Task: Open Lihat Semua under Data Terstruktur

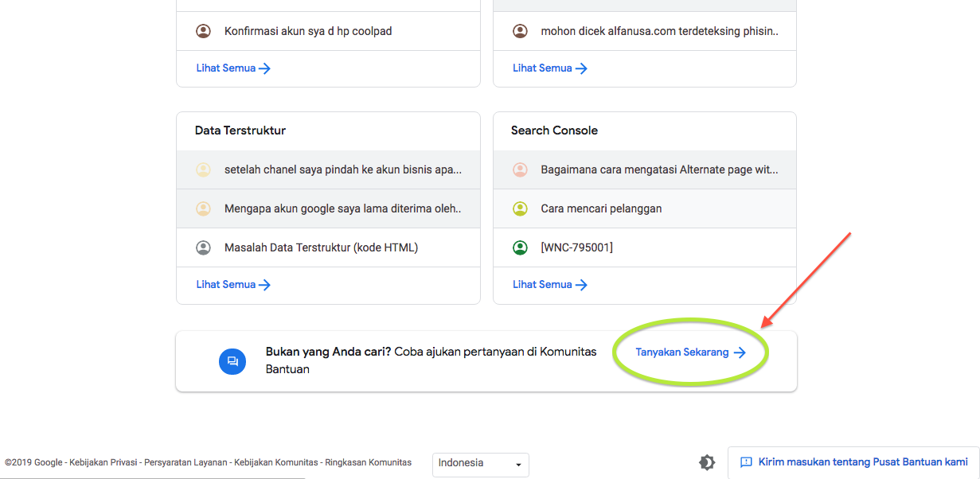Action: click(233, 284)
